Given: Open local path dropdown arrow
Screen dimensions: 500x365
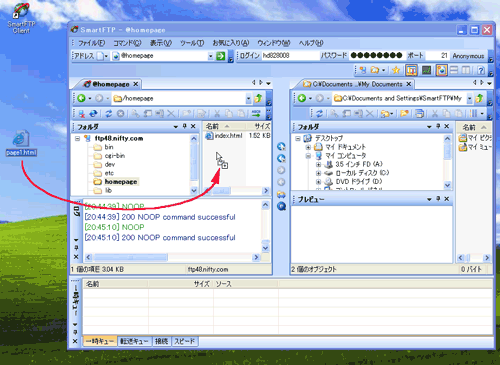Looking at the screenshot, I should 469,98.
